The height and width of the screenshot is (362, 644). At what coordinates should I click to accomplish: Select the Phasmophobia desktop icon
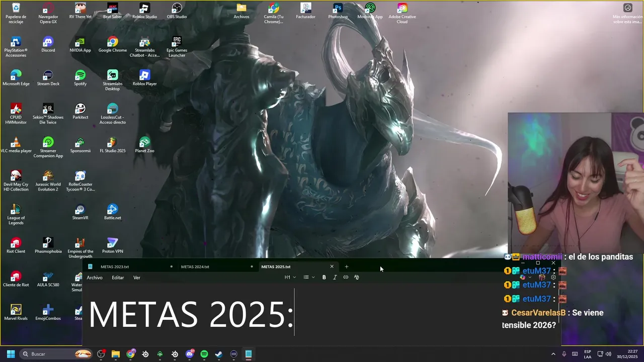pos(48,245)
